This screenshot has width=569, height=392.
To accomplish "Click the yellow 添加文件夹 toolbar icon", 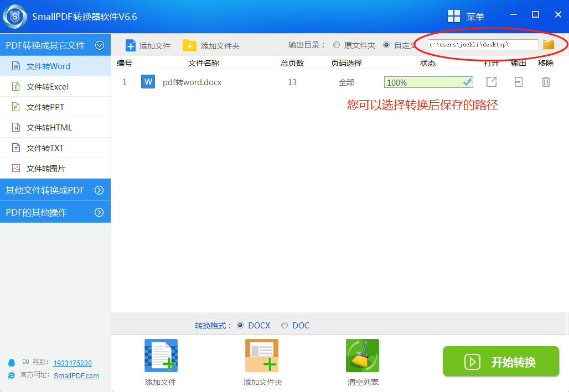I will pyautogui.click(x=189, y=46).
